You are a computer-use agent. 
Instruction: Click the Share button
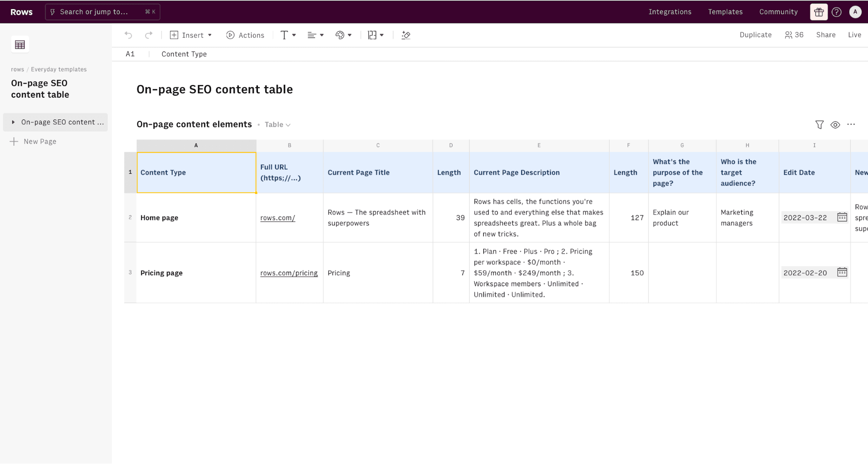825,35
